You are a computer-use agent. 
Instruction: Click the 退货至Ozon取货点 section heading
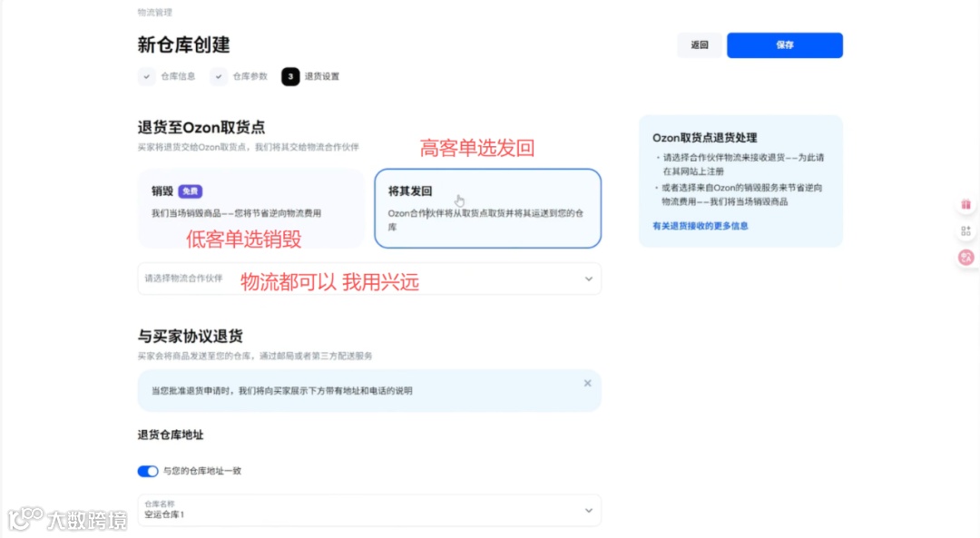tap(201, 128)
